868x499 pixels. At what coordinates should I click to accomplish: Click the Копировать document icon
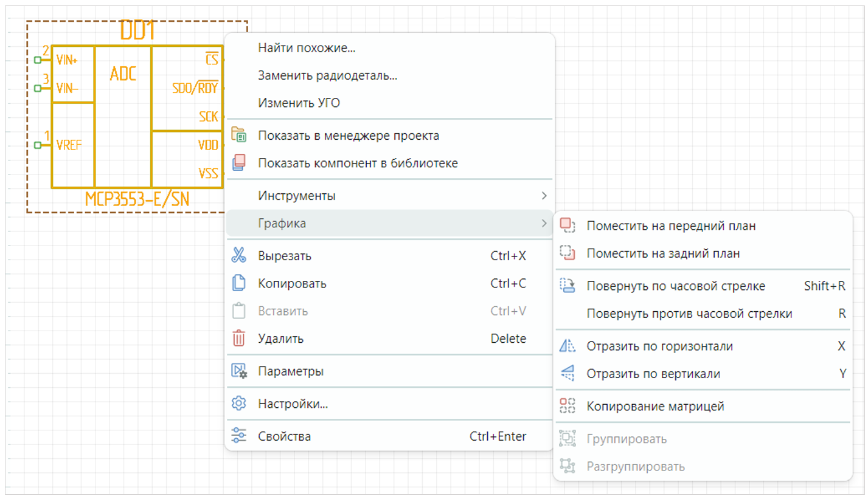(239, 283)
